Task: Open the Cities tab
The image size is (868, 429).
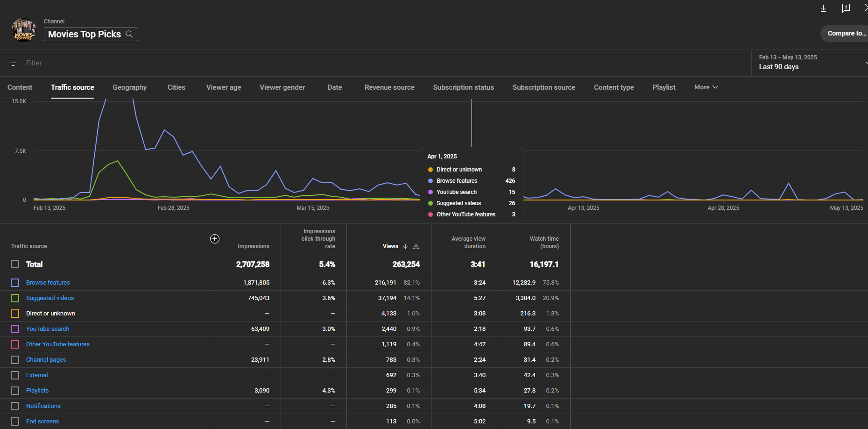Action: pyautogui.click(x=176, y=87)
